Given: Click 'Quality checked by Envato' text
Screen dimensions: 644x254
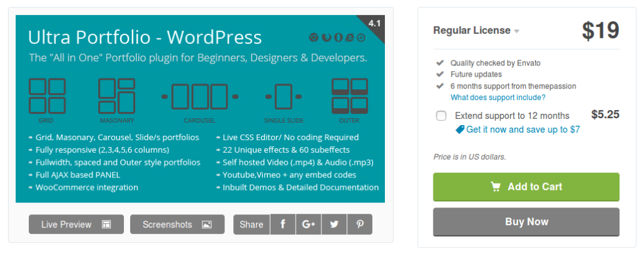Looking at the screenshot, I should click(x=496, y=63).
